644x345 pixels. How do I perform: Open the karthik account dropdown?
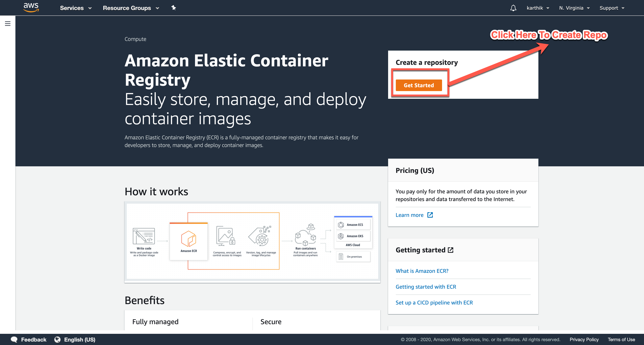pos(538,8)
